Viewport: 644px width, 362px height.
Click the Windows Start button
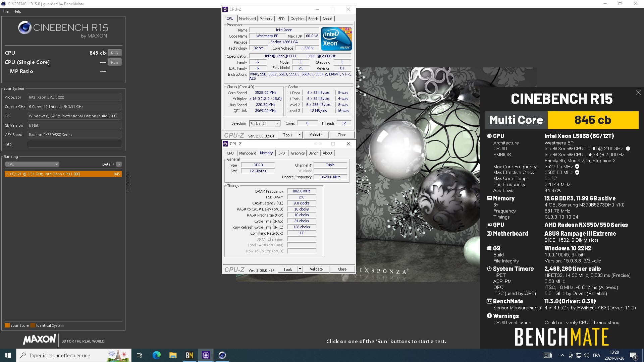pos(8,355)
